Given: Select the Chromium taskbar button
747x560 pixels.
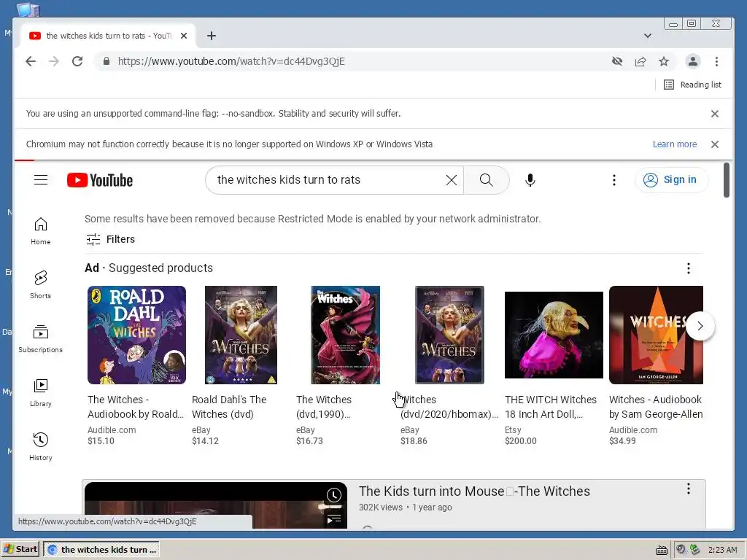Looking at the screenshot, I should point(101,549).
